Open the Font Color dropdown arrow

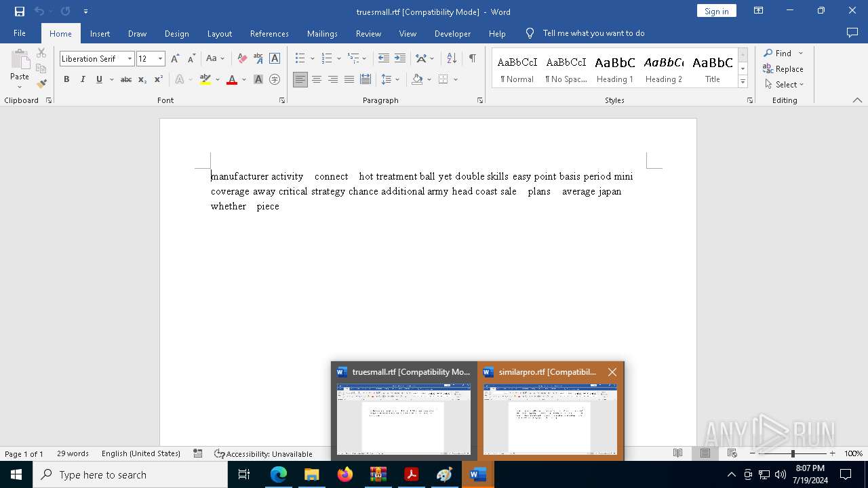click(x=243, y=79)
